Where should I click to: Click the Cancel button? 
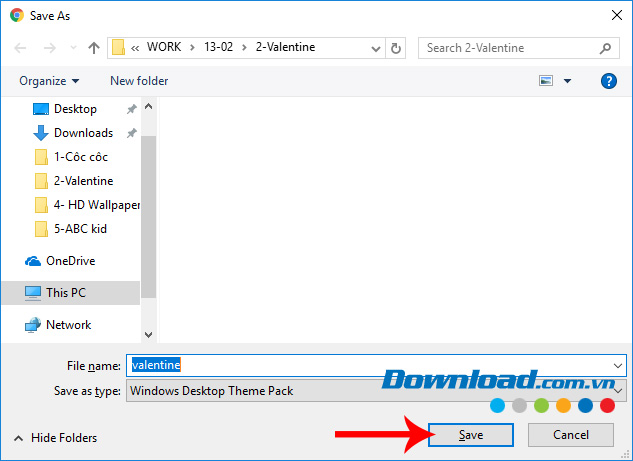coord(571,435)
